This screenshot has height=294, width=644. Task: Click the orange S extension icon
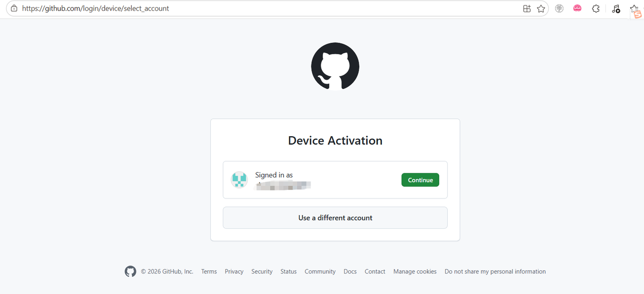[x=637, y=14]
